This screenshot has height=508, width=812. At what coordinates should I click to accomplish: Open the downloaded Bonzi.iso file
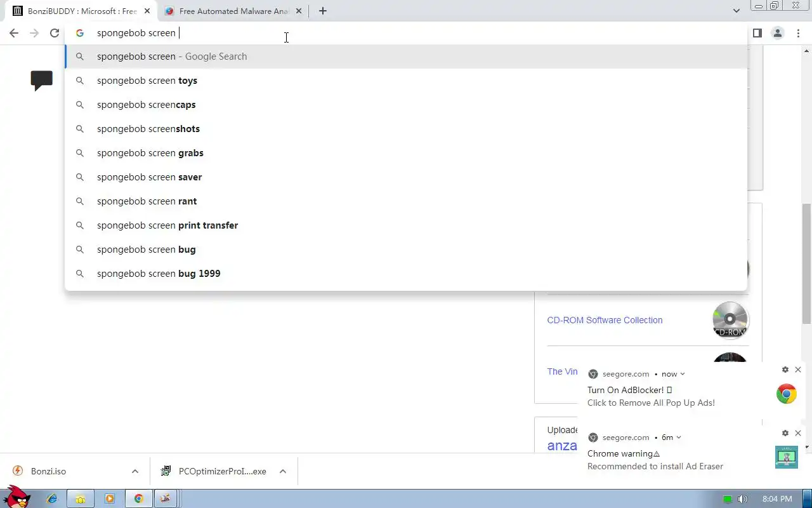[48, 471]
